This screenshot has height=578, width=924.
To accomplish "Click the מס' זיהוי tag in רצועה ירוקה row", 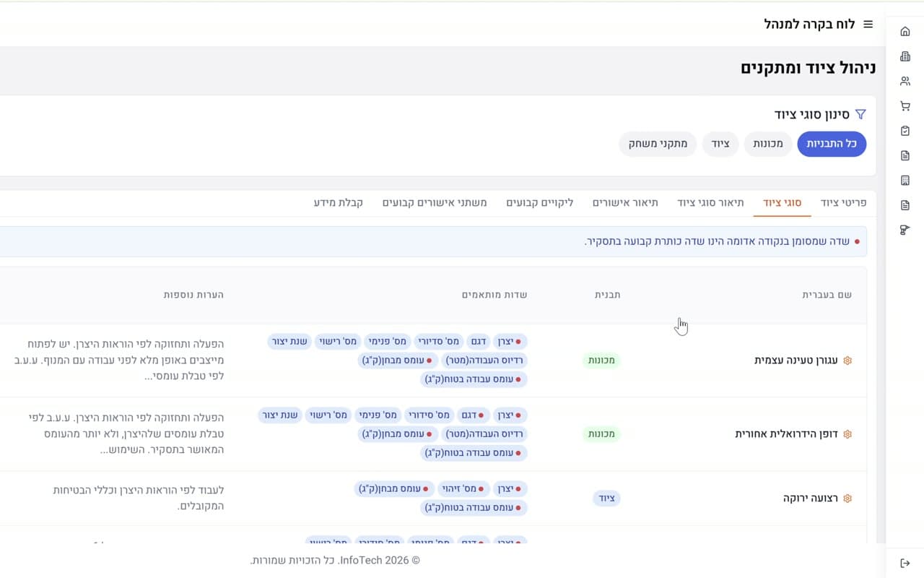I will click(464, 489).
